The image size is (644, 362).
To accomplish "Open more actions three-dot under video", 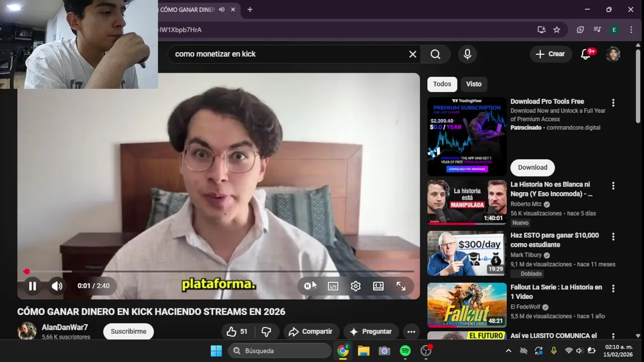I will [x=411, y=331].
